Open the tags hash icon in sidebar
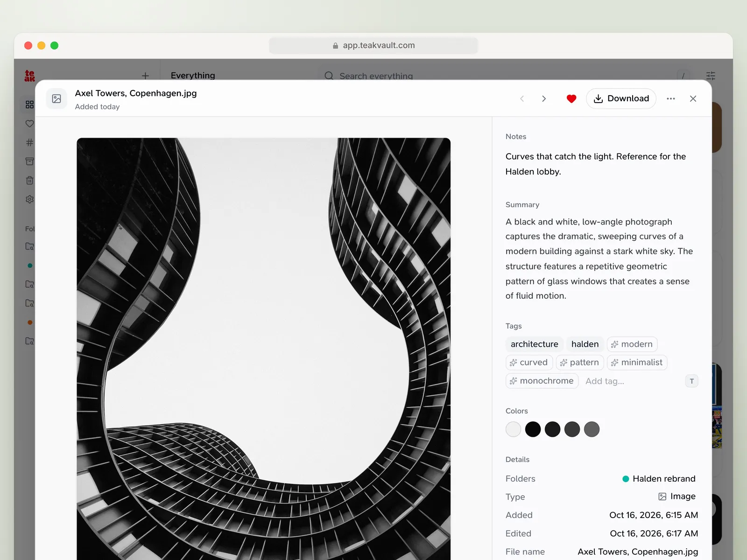Image resolution: width=747 pixels, height=560 pixels. 29,142
